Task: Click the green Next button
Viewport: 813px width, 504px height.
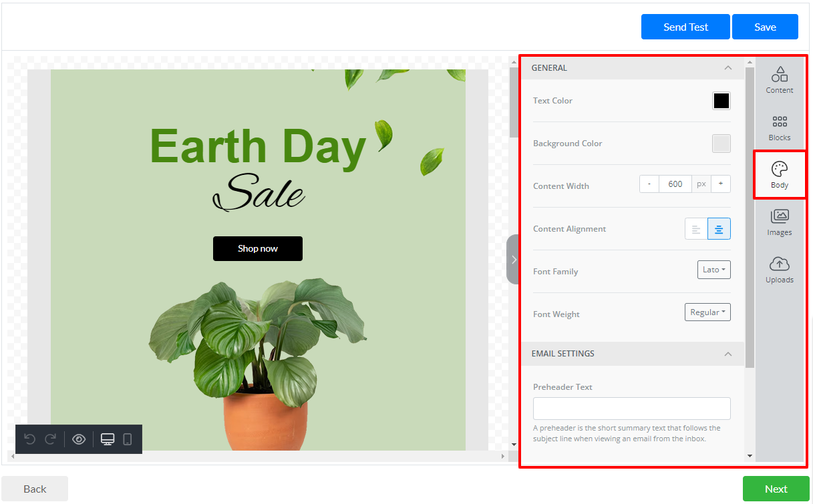Action: [x=776, y=489]
